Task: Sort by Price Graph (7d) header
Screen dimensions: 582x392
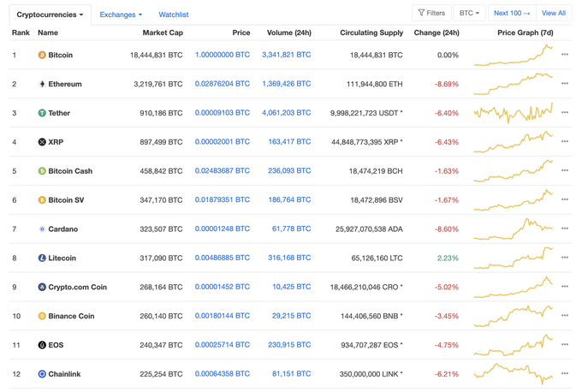Action: point(526,33)
